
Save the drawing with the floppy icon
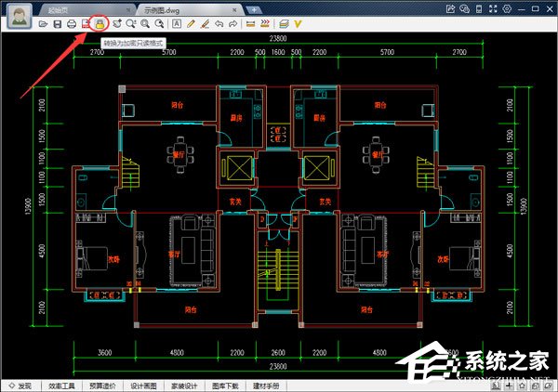tap(58, 24)
